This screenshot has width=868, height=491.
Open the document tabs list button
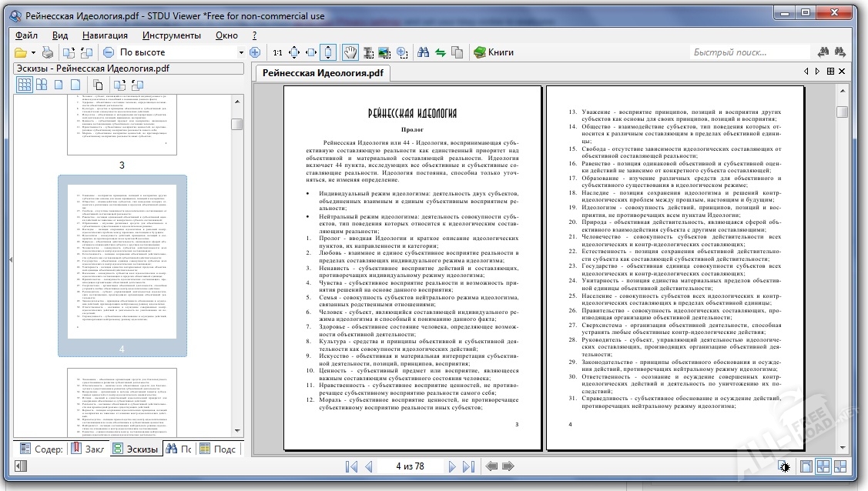click(x=830, y=71)
